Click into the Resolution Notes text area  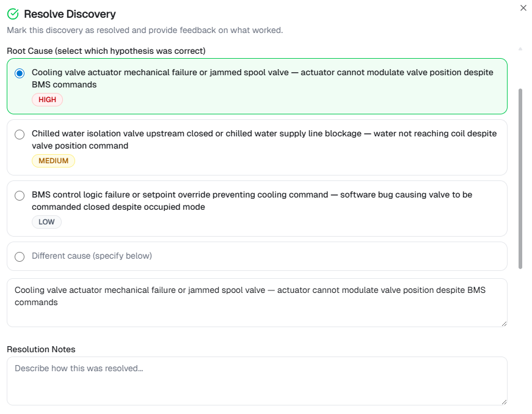pyautogui.click(x=257, y=380)
